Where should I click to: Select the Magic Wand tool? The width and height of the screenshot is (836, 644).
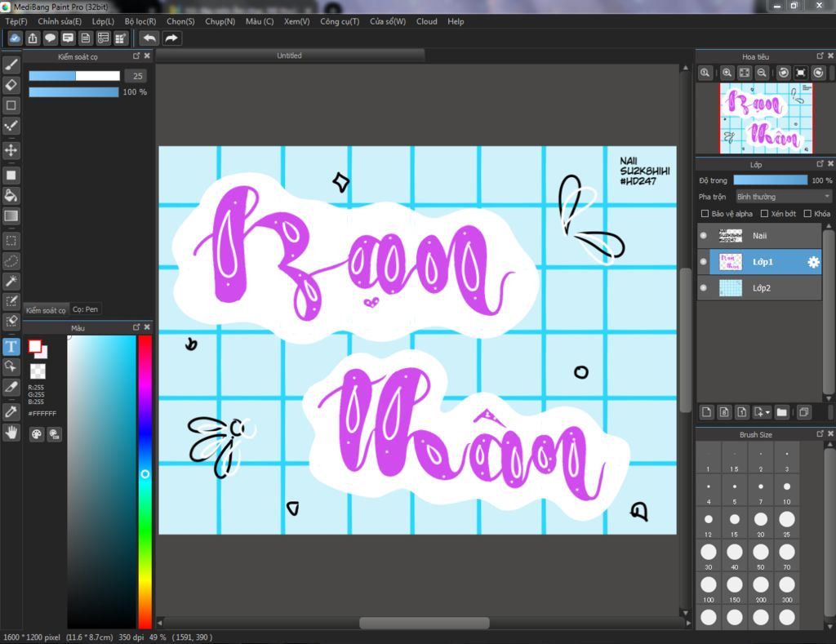click(x=11, y=281)
